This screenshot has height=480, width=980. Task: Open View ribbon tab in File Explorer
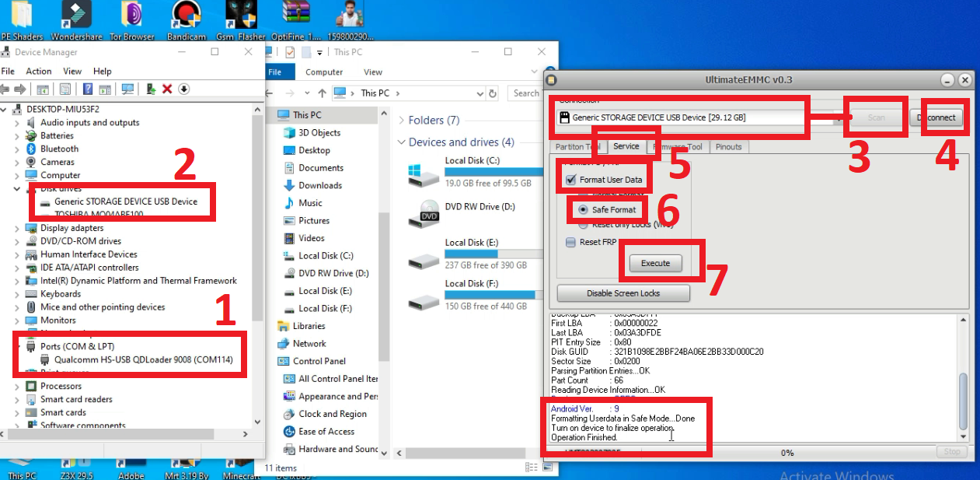pos(373,72)
